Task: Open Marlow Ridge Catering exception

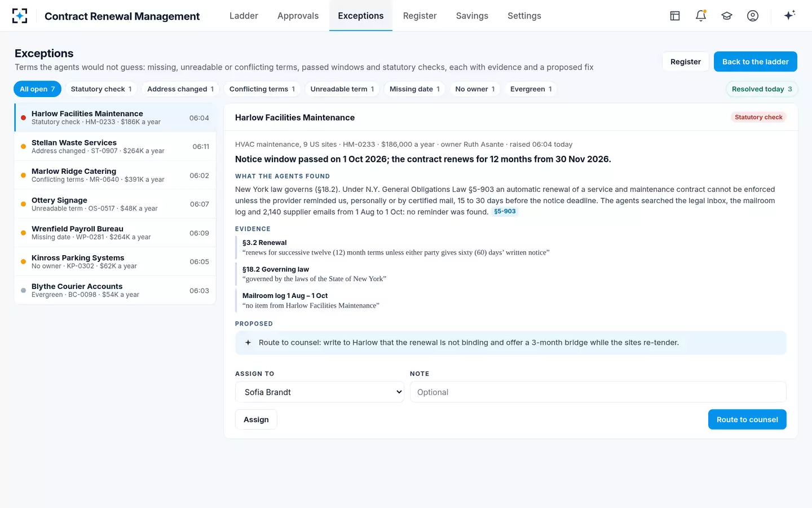Action: pos(115,175)
